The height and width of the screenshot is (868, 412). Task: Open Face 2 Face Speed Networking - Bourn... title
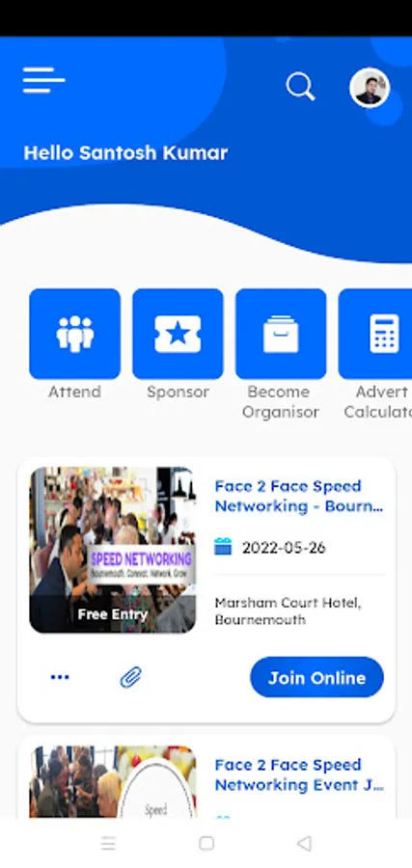point(299,496)
